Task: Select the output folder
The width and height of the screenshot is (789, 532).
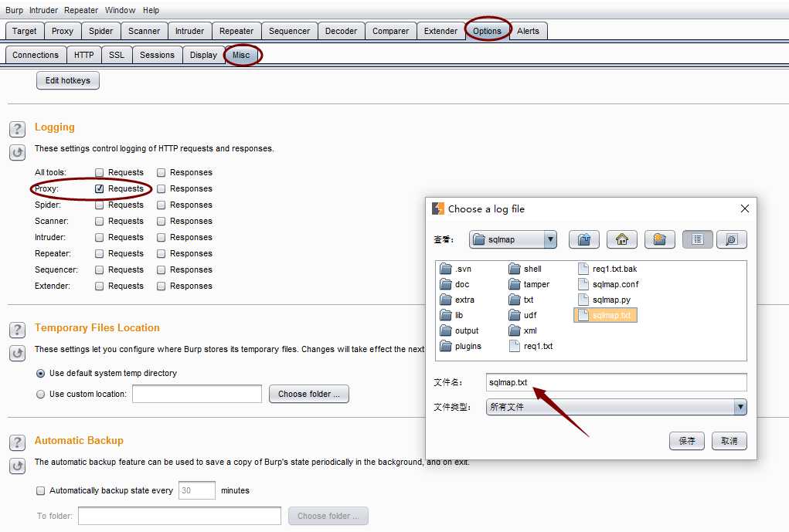Action: point(459,331)
